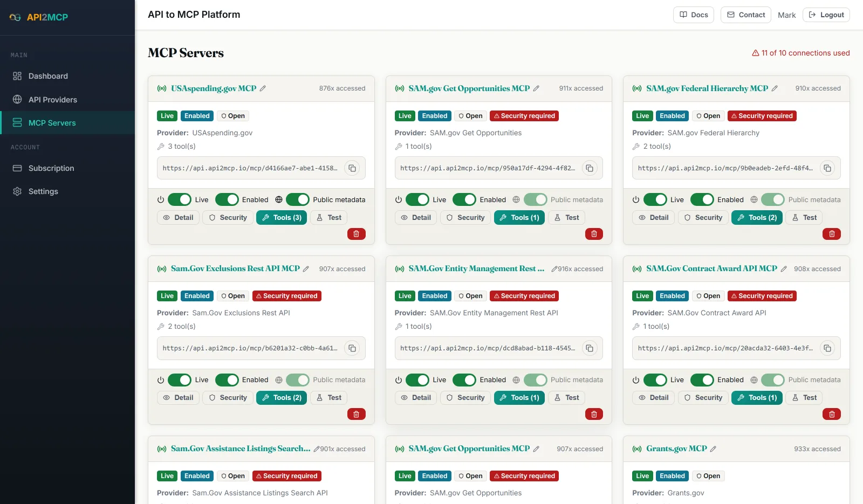Copy the SAM.Gov Contract Award API MCP URL
863x504 pixels.
[x=827, y=348]
